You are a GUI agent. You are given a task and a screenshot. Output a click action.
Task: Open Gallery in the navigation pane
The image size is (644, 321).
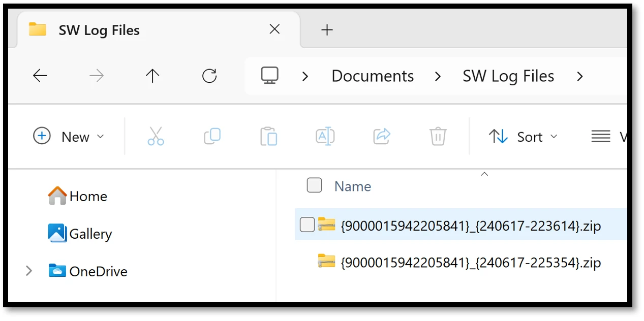[x=90, y=234]
